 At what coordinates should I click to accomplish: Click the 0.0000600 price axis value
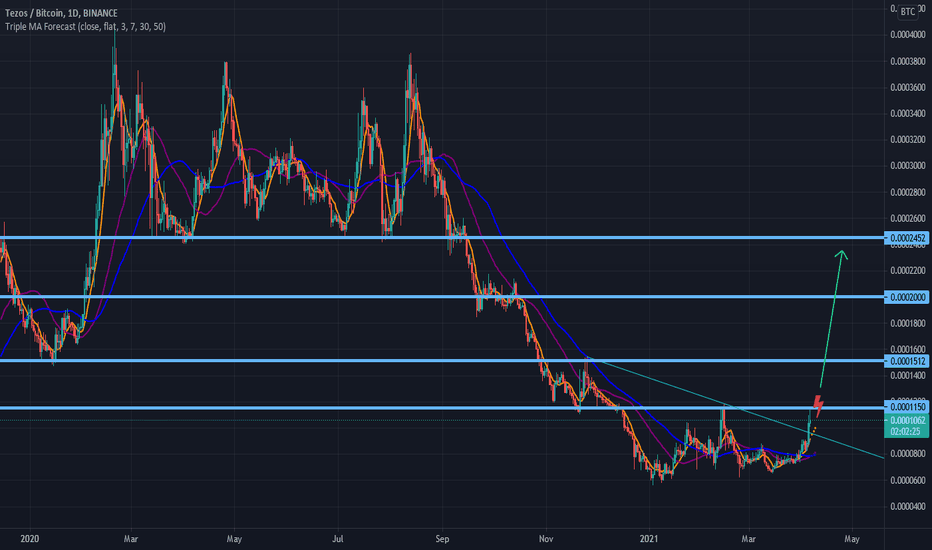point(908,480)
